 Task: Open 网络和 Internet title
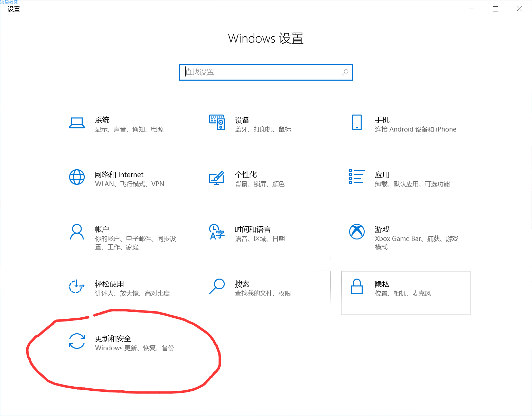(119, 174)
